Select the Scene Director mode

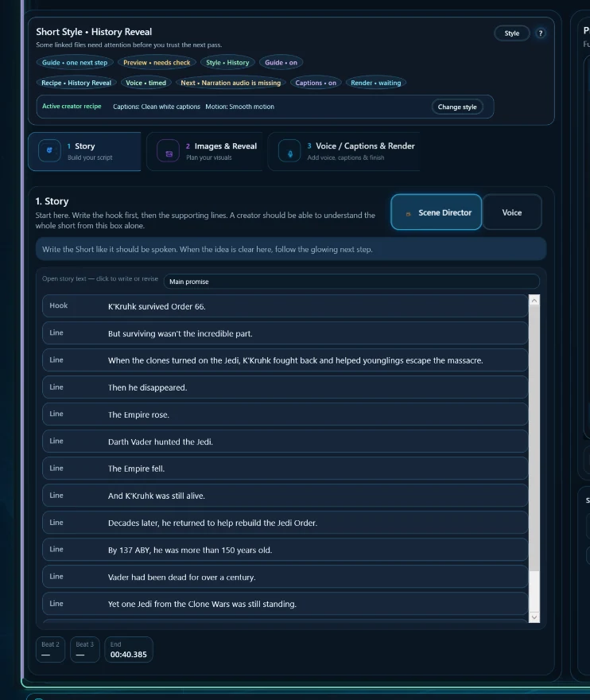coord(437,212)
